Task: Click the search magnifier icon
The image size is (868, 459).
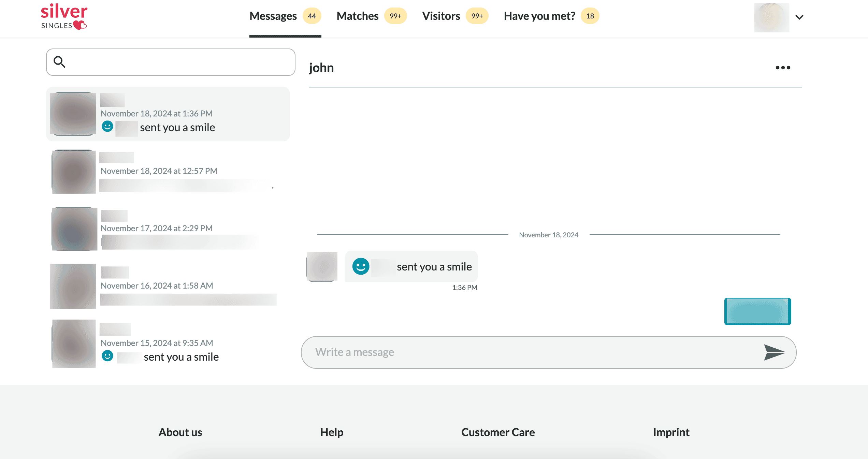Action: coord(59,62)
